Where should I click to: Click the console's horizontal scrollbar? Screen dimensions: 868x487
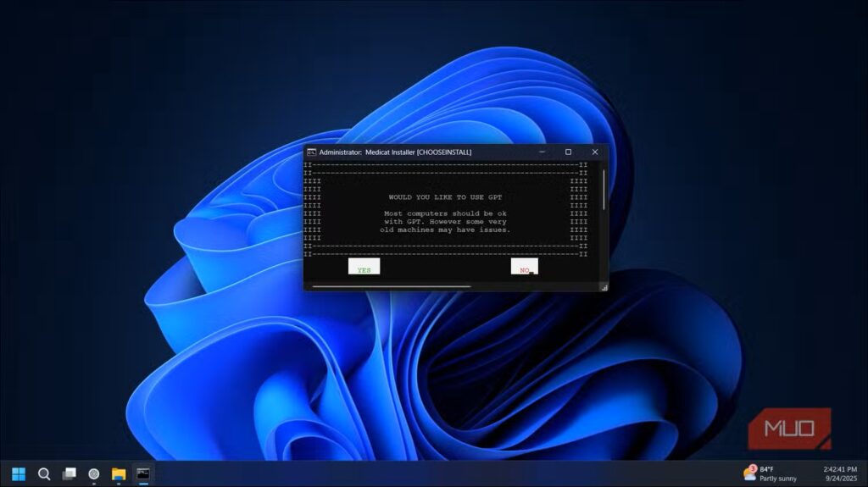pyautogui.click(x=391, y=286)
